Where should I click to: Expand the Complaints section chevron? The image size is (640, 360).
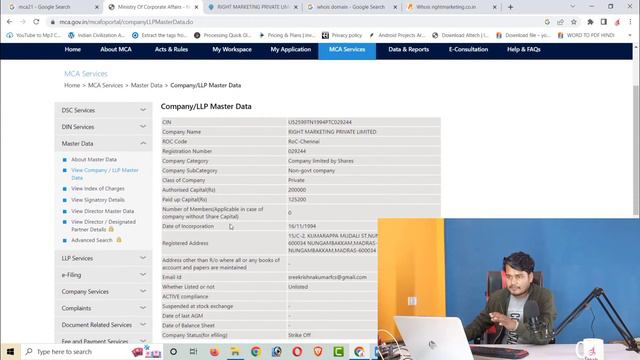(143, 308)
